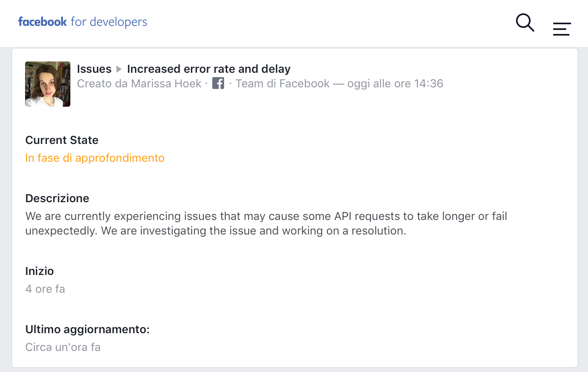588x372 pixels.
Task: Click the 'In fase di approfondimento' status
Action: (95, 158)
